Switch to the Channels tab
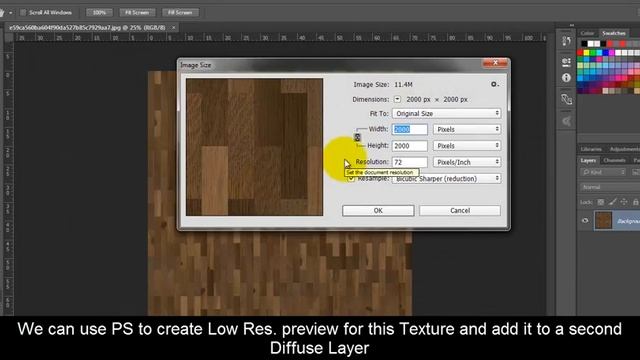640x360 pixels. tap(614, 160)
